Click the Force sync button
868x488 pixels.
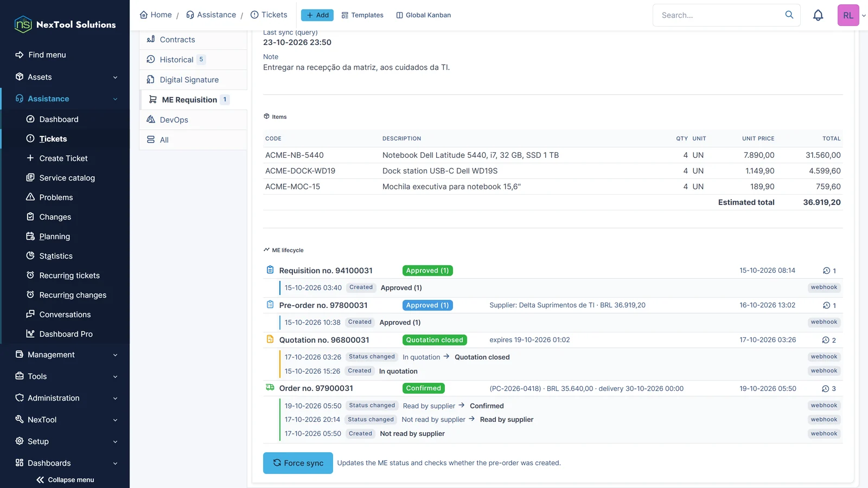298,463
